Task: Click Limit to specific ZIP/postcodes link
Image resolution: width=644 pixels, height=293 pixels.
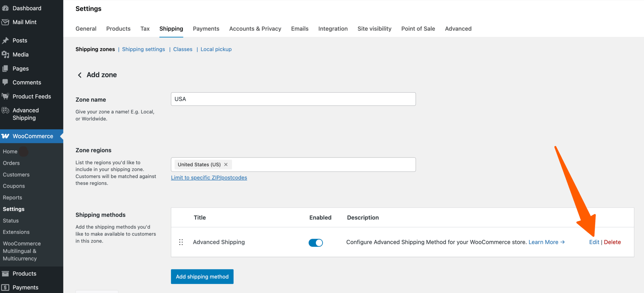Action: coord(209,178)
